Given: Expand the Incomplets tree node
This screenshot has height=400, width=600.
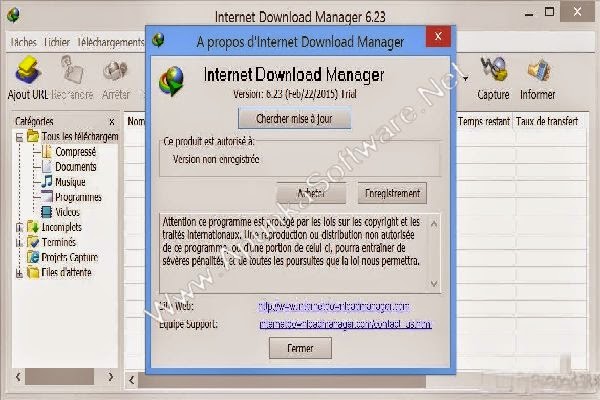Looking at the screenshot, I should [x=19, y=228].
